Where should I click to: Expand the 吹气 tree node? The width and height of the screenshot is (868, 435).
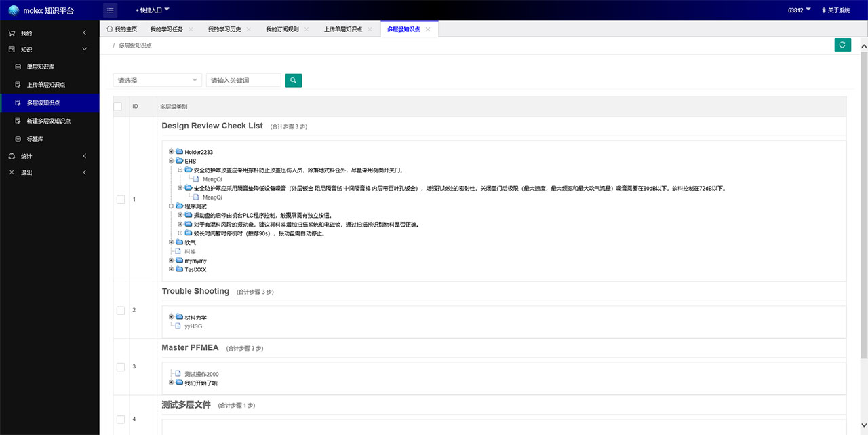coord(172,242)
